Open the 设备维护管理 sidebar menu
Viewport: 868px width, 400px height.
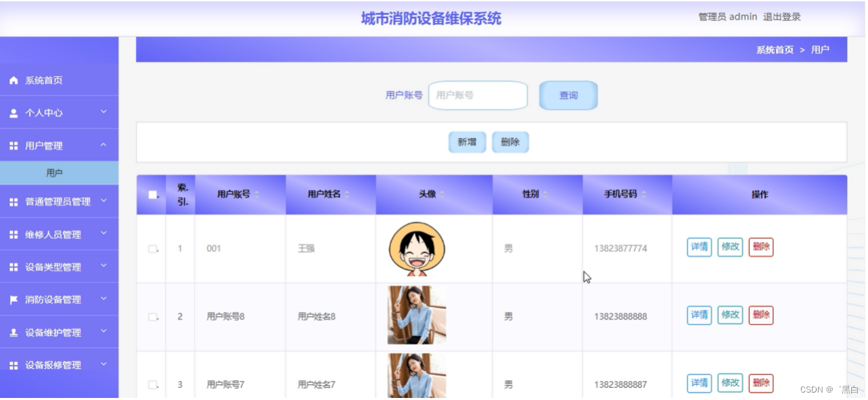point(59,332)
